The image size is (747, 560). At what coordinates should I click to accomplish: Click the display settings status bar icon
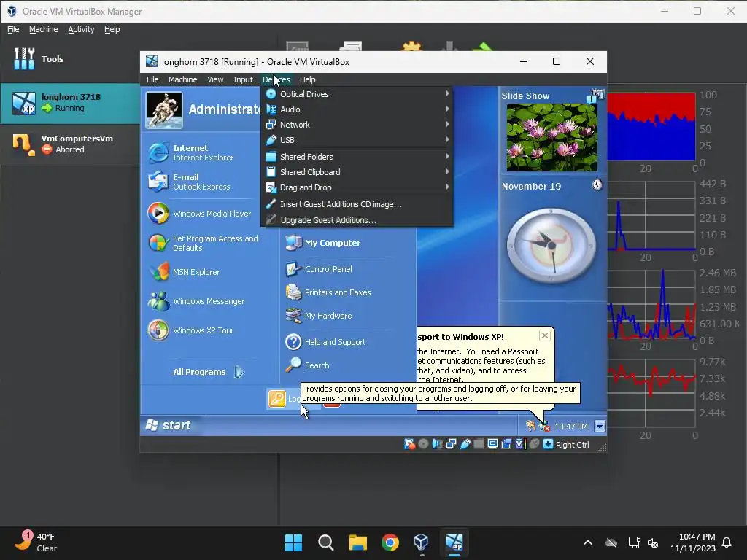(492, 444)
